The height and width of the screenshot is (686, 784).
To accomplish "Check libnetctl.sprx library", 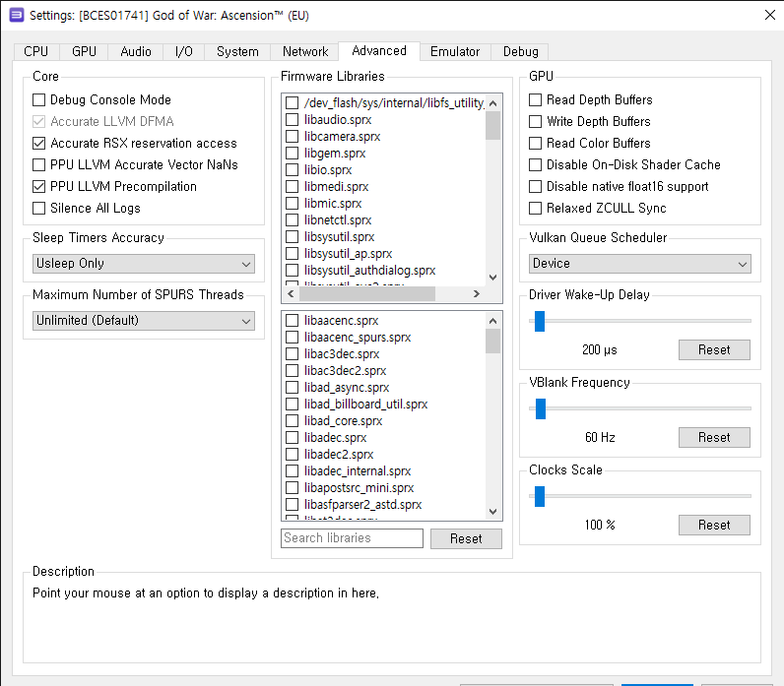I will (292, 220).
